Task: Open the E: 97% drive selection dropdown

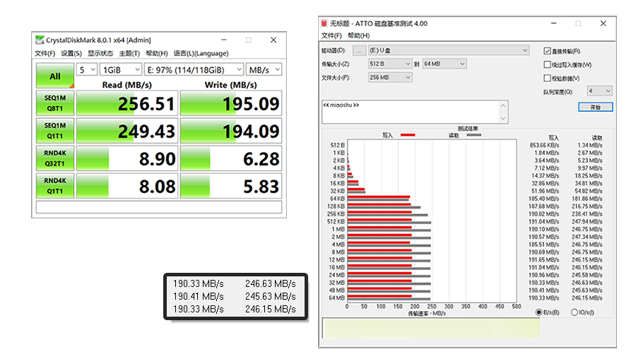Action: [192, 70]
